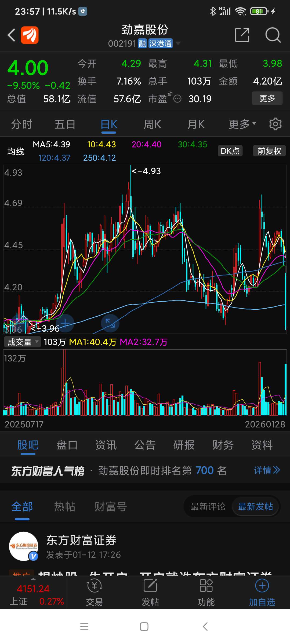
Task: Tap the <-4.93 high marker
Action: click(146, 171)
